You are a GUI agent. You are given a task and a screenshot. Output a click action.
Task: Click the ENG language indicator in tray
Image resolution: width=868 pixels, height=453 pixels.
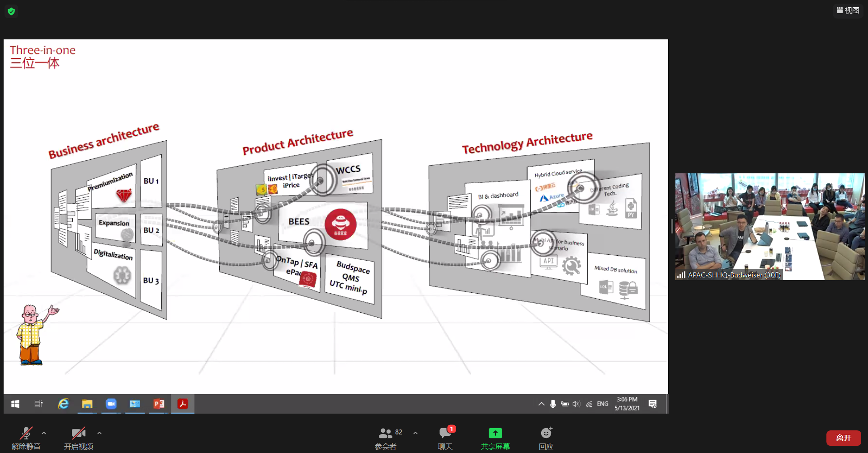click(602, 404)
